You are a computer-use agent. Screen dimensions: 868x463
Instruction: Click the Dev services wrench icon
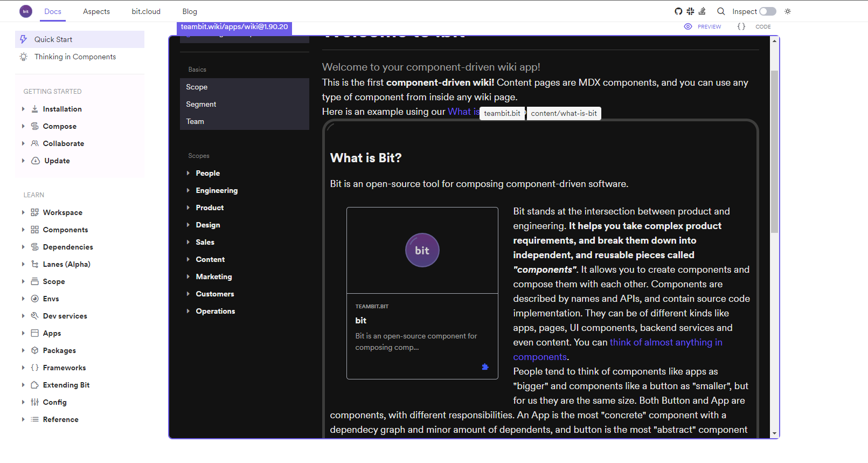point(34,316)
